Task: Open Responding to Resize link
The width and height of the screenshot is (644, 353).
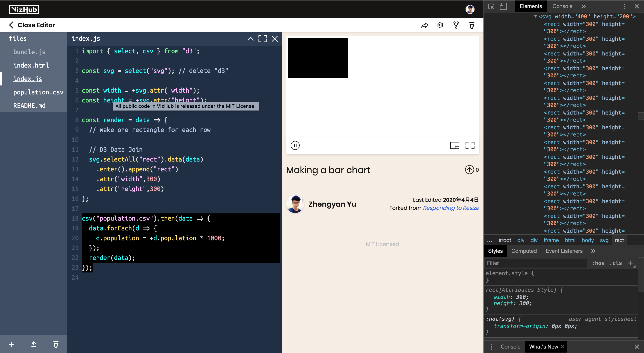Action: coord(451,208)
